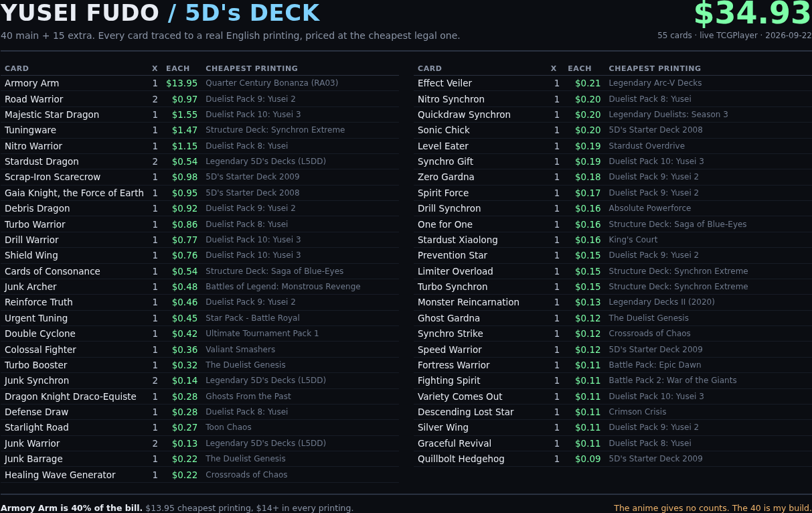Click the Prevention Star card name
The width and height of the screenshot is (812, 513).
point(453,255)
